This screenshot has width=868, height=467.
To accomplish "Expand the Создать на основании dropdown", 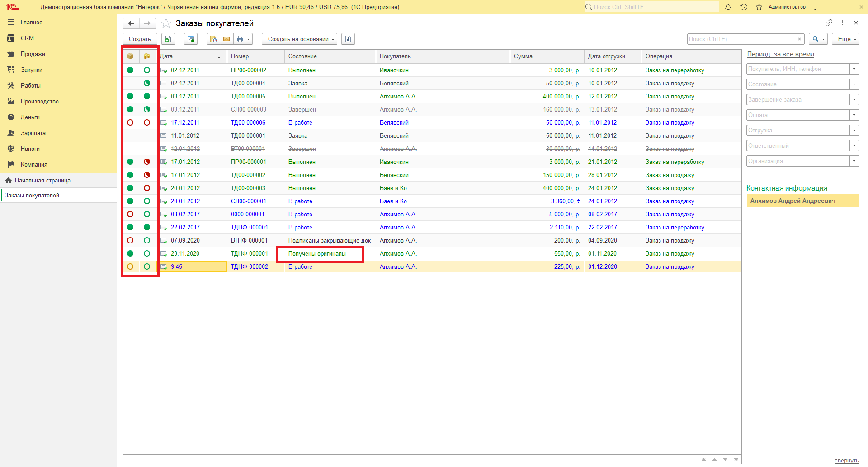I will pos(299,39).
